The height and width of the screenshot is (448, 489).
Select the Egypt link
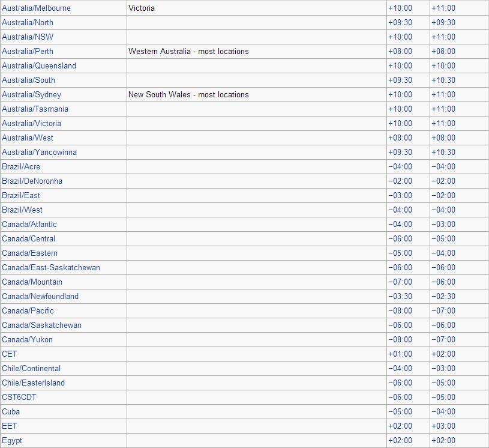[12, 441]
